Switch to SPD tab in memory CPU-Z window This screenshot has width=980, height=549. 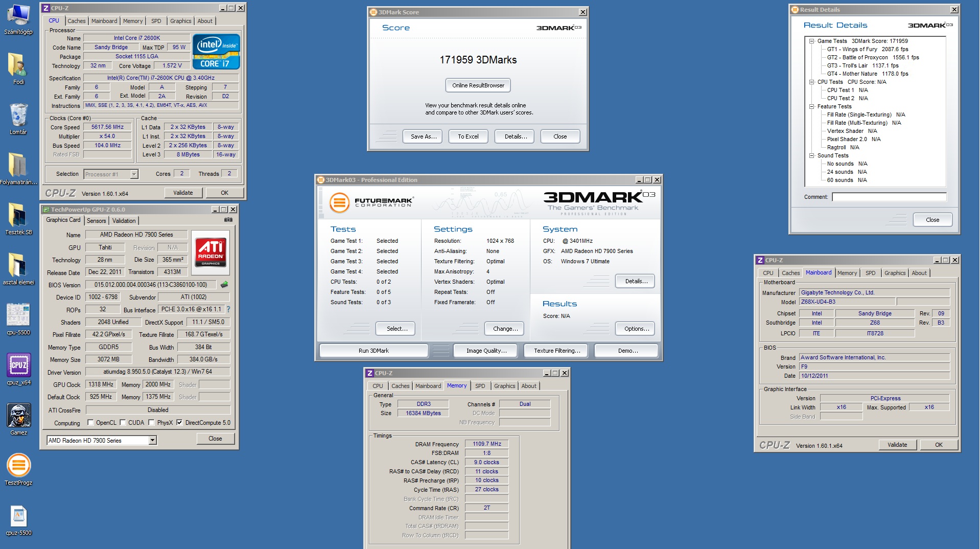point(480,386)
